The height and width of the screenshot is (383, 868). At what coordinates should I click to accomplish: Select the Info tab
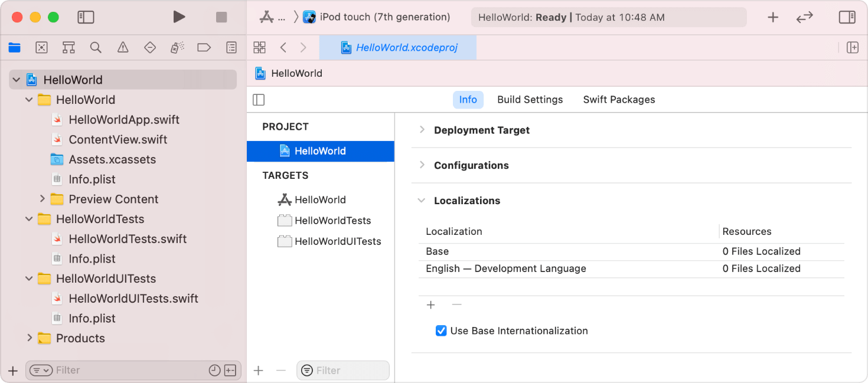coord(468,100)
